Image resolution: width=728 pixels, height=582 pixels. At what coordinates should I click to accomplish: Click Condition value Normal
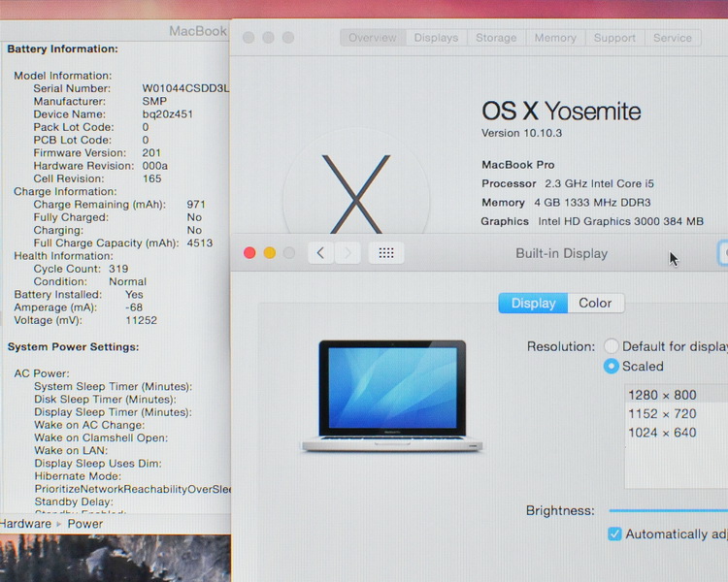128,281
